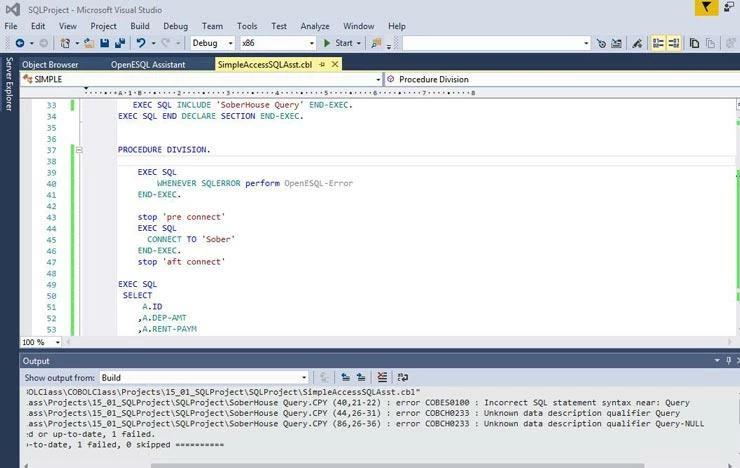Click the Save All icon

pyautogui.click(x=120, y=43)
